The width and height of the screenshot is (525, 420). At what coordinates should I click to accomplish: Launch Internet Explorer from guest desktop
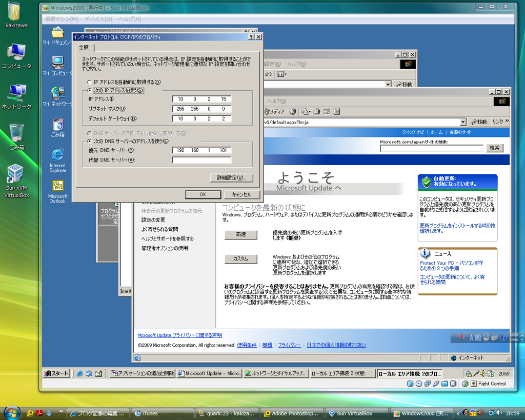[x=57, y=161]
